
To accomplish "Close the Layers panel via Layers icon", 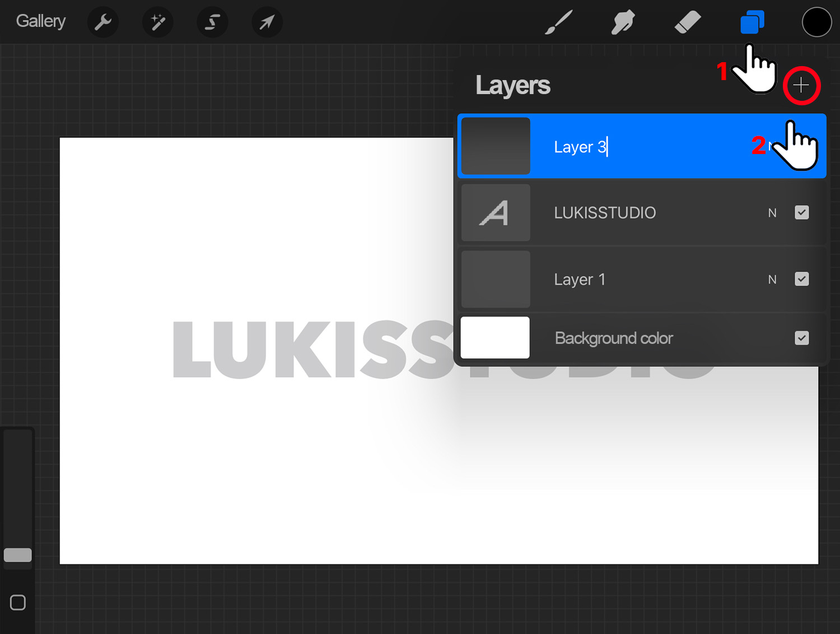I will point(752,23).
